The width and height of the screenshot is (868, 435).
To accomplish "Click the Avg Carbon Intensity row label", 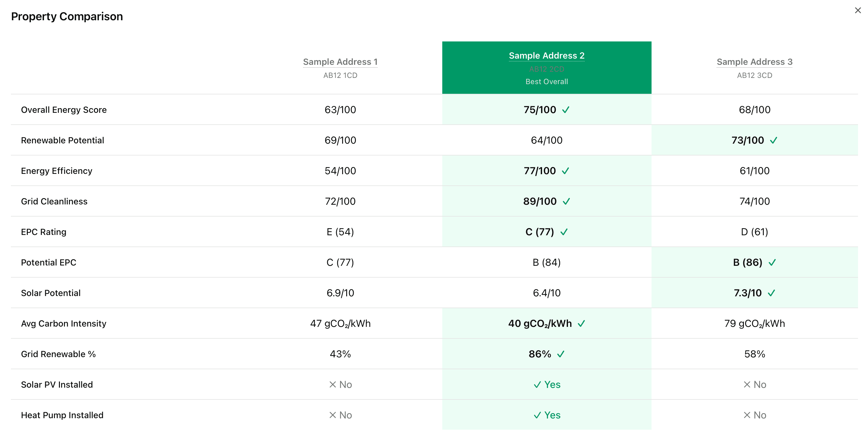I will coord(63,323).
